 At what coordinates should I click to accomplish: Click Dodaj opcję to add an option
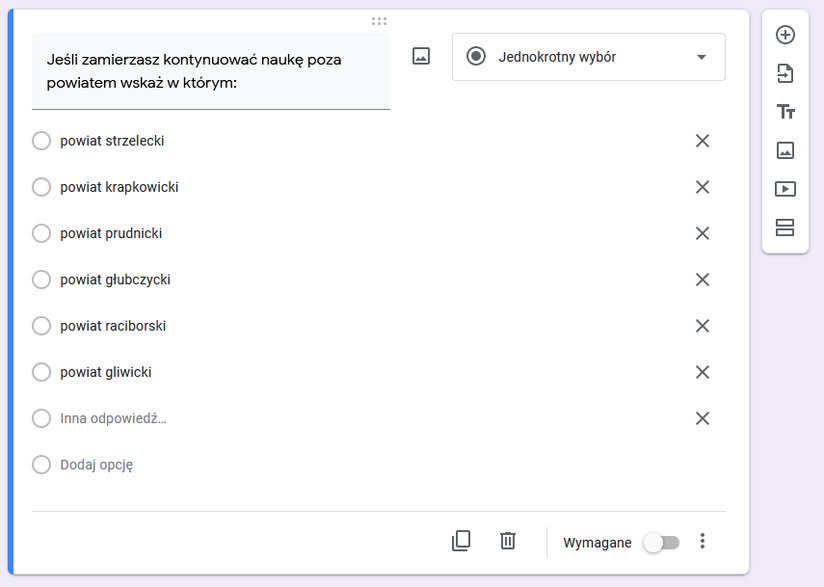(97, 465)
